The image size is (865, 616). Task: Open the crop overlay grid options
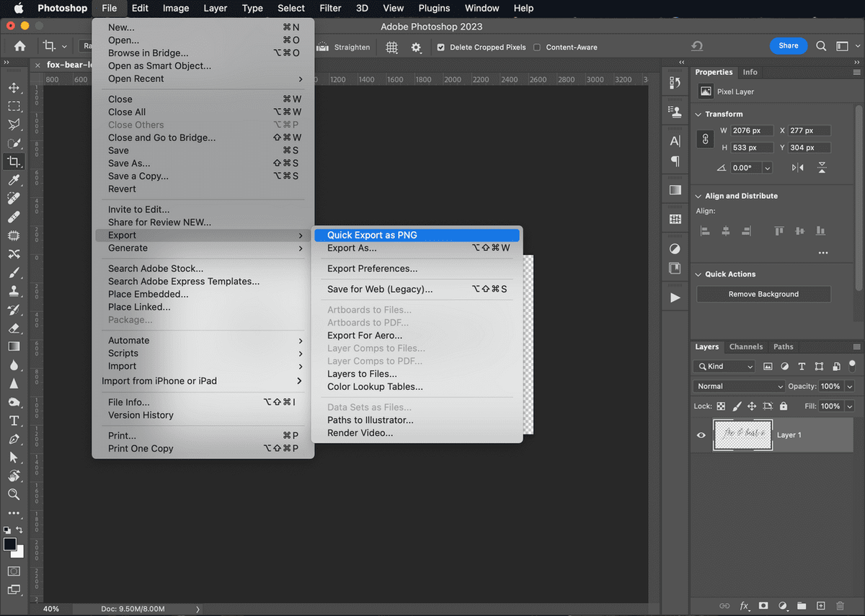(x=392, y=47)
